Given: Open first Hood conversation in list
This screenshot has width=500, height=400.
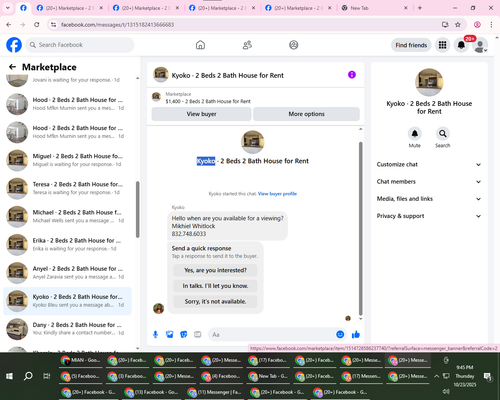Looking at the screenshot, I should [67, 104].
